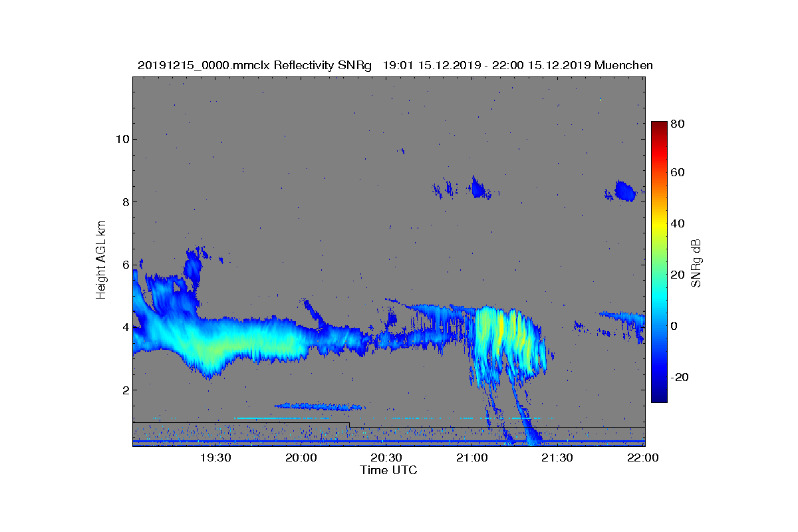Click the colorbar tick label 0
Image resolution: width=798 pixels, height=532 pixels.
(x=675, y=326)
